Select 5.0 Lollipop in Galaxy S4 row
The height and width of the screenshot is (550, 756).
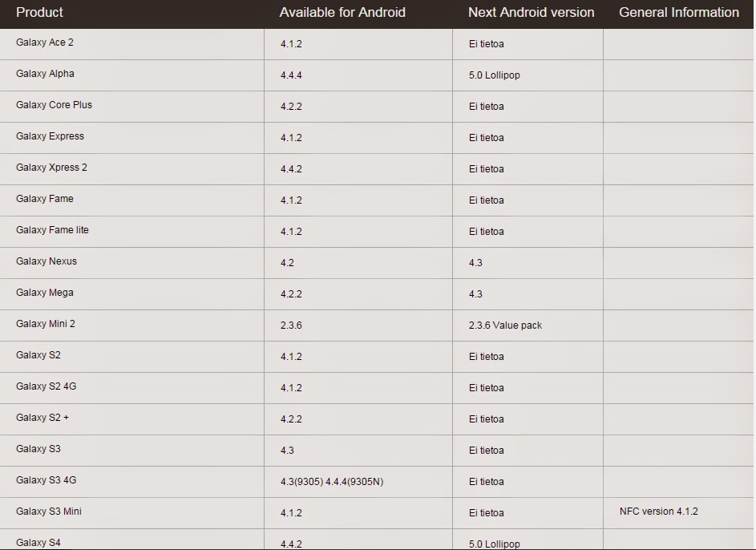tap(494, 544)
